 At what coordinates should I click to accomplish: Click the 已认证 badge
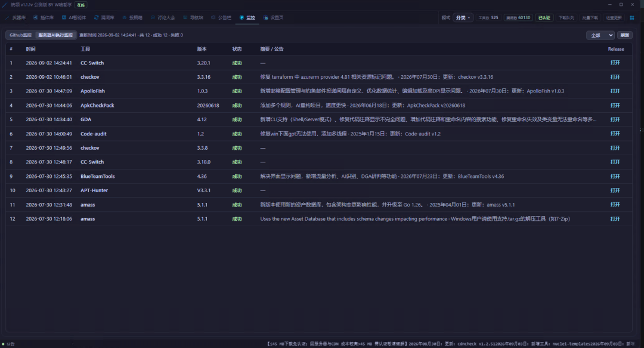pos(544,18)
